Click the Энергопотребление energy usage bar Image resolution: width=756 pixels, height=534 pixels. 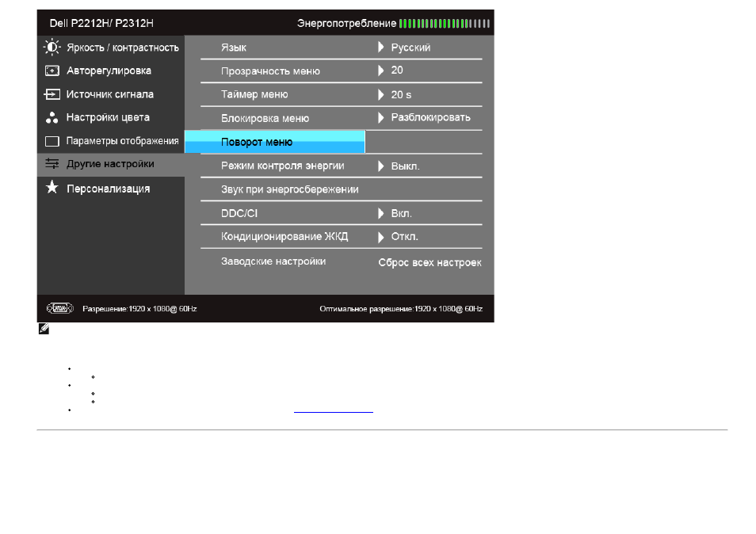444,23
